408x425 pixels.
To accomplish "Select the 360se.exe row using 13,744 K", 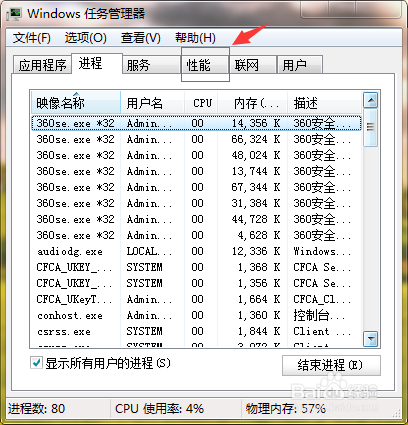I will tap(196, 171).
